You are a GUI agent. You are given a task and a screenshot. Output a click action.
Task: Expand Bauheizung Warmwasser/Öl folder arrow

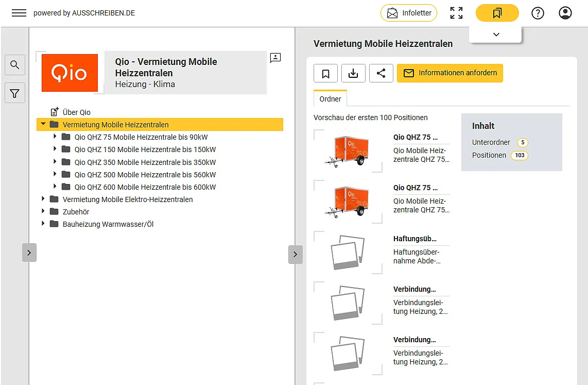pyautogui.click(x=43, y=224)
